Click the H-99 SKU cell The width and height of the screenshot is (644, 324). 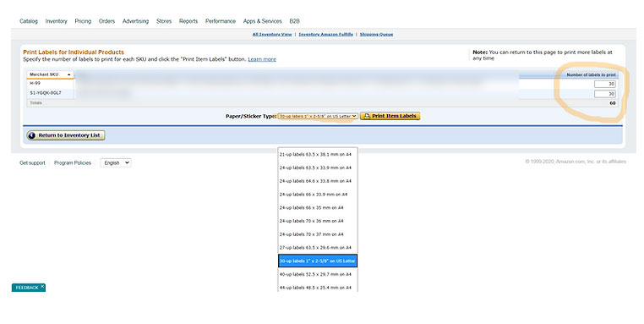[51, 83]
